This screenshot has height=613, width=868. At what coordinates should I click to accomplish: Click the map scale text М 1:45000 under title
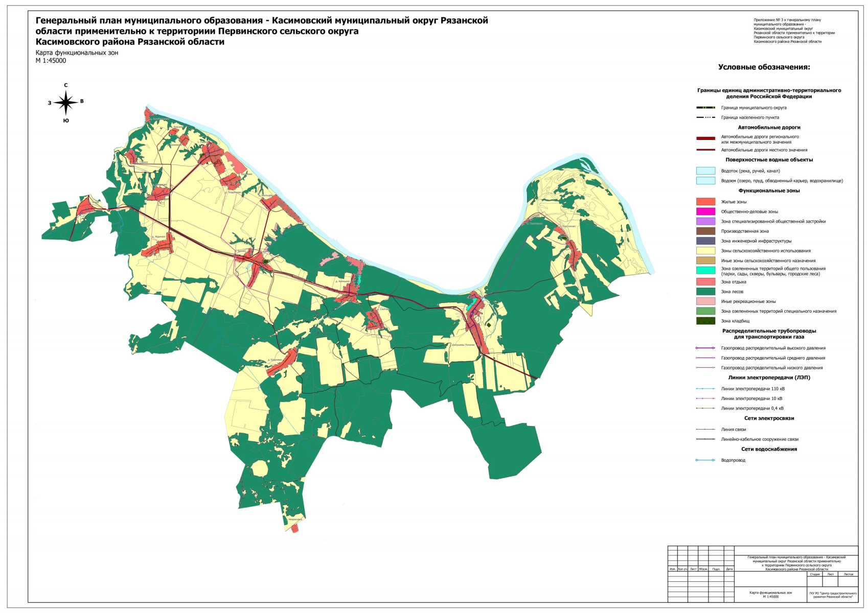click(x=51, y=61)
